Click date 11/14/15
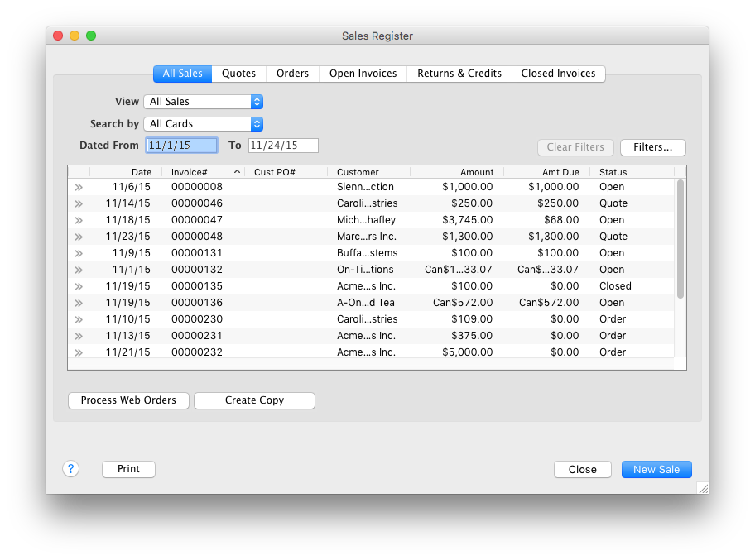 click(x=127, y=203)
